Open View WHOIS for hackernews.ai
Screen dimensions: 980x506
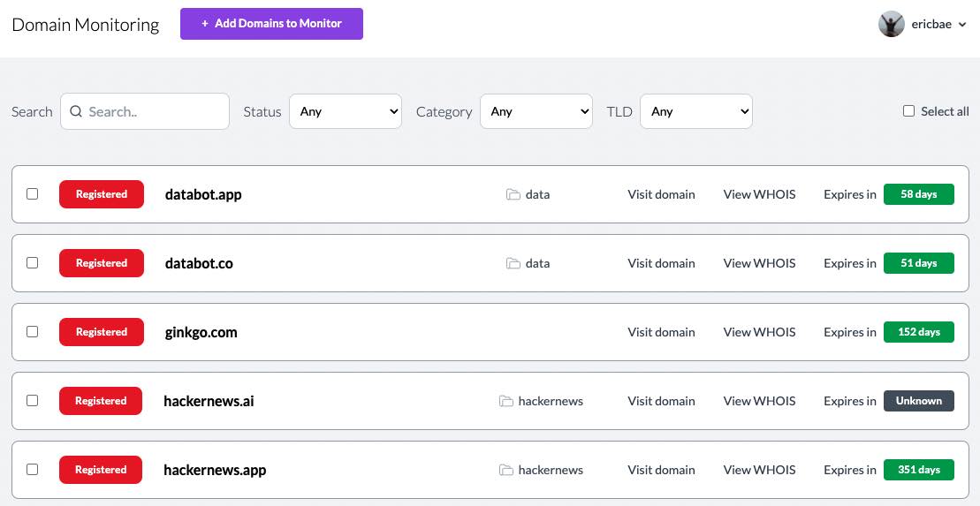coord(759,401)
